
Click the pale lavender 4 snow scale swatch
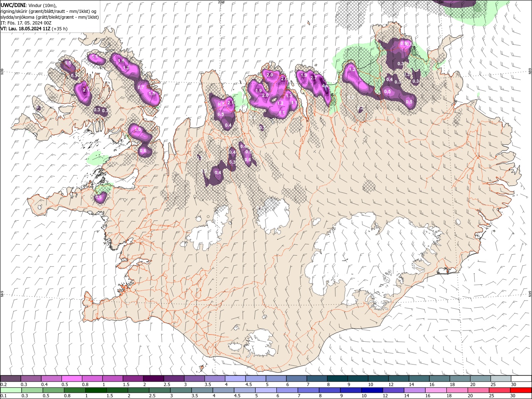coord(235,378)
